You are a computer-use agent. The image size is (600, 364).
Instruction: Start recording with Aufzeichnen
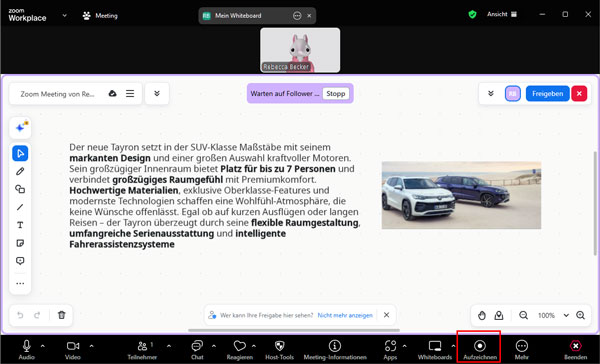(479, 350)
